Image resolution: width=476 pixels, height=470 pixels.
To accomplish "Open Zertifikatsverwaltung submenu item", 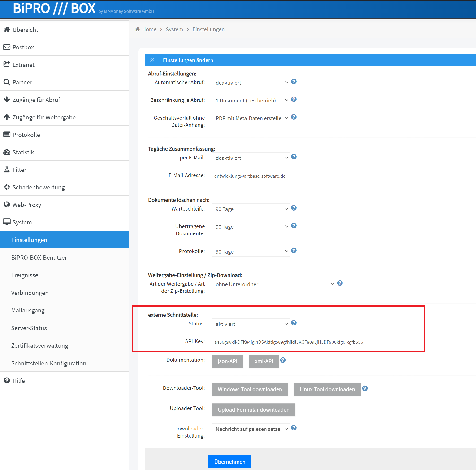I will pyautogui.click(x=64, y=346).
